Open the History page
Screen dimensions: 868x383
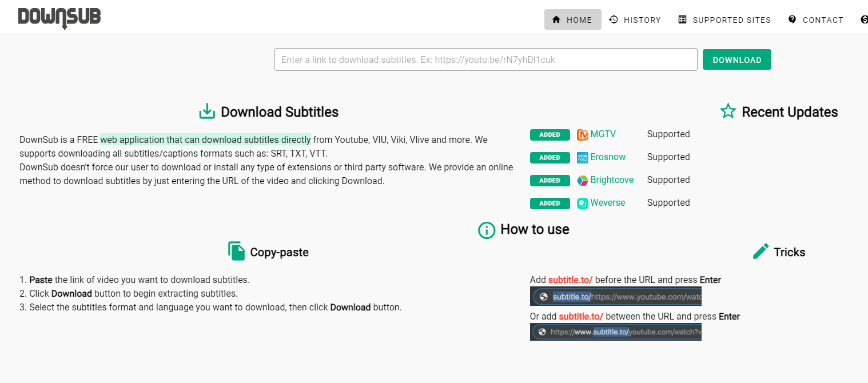(x=635, y=19)
